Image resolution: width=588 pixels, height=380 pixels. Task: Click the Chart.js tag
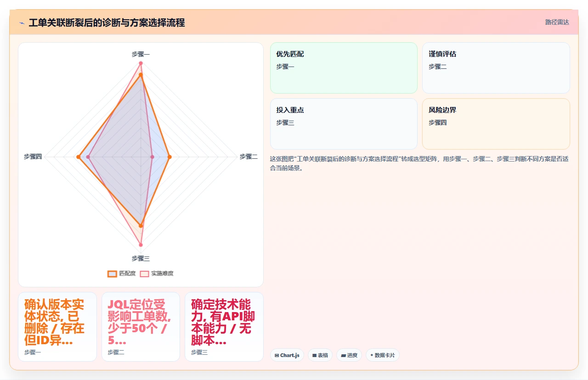[x=287, y=355]
